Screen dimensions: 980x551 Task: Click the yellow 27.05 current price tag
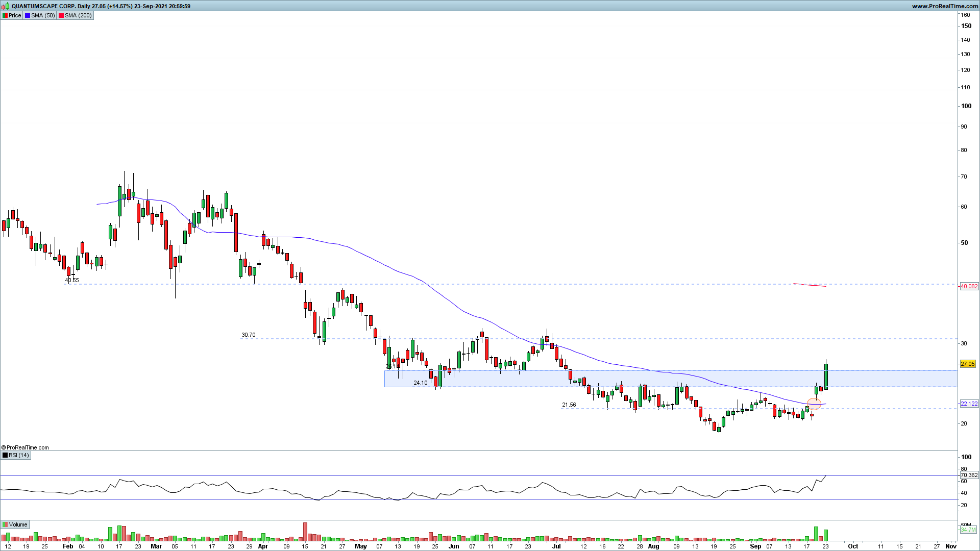[x=967, y=364]
